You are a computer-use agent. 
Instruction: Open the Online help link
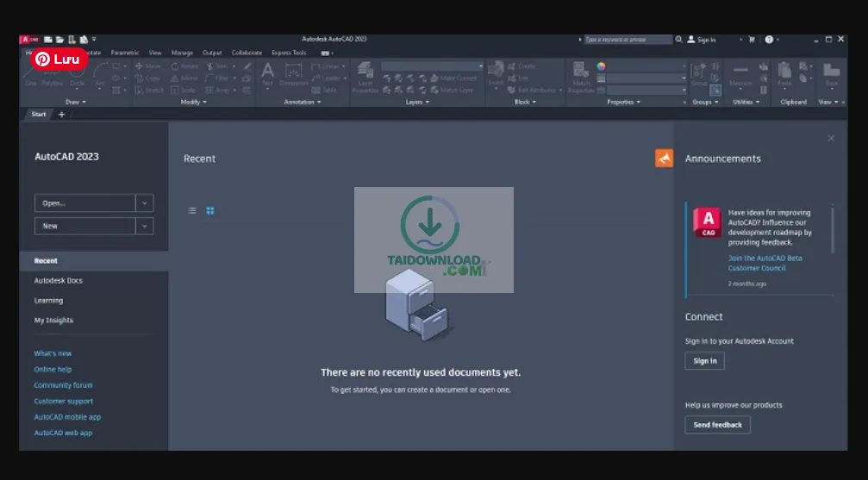point(53,370)
